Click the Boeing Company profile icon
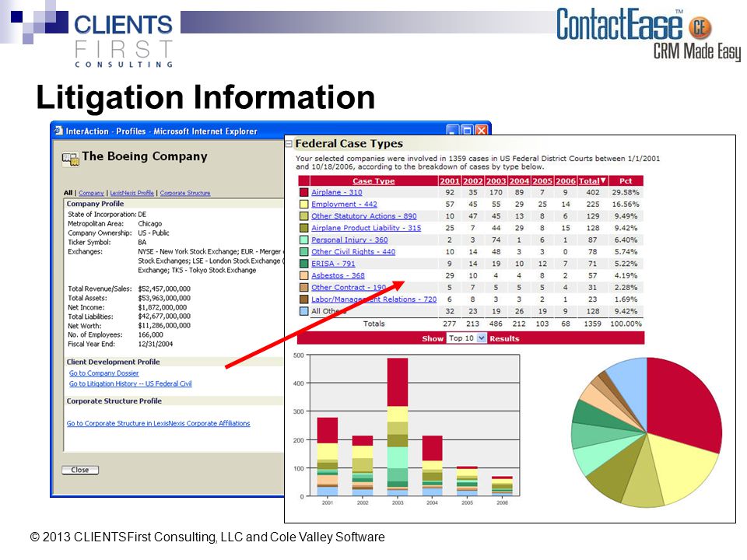 [x=71, y=158]
